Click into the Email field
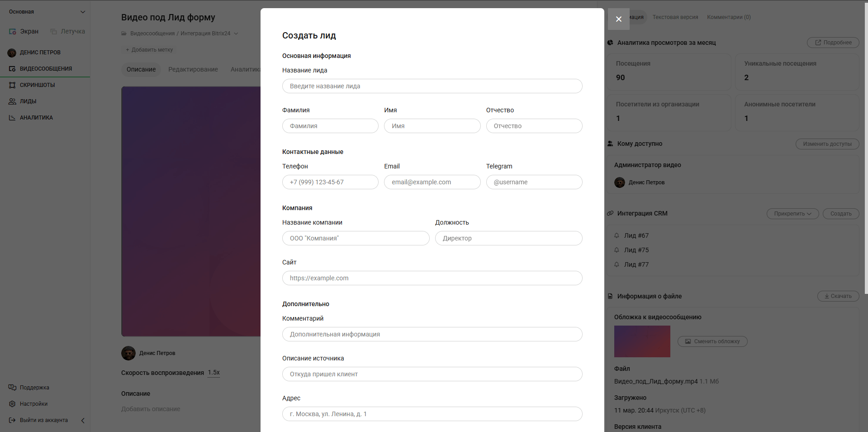Image resolution: width=868 pixels, height=432 pixels. (432, 182)
